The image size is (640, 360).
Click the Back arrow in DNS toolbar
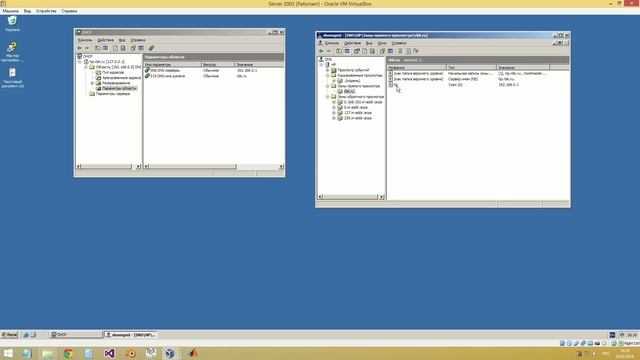click(x=321, y=51)
